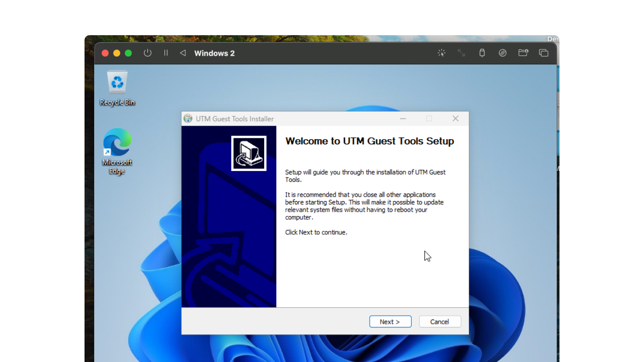
Task: Click the resize console arrows icon
Action: (x=461, y=53)
